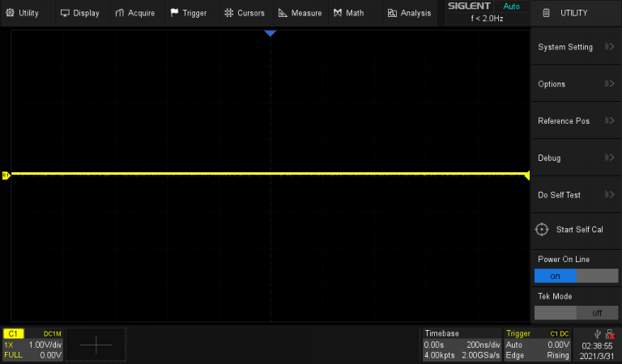The image size is (622, 364).
Task: Expand the Options submenu
Action: point(575,84)
